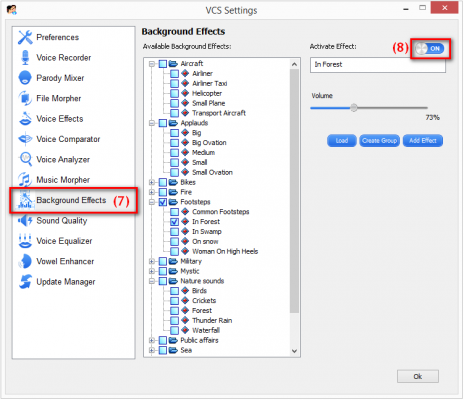Click the Volume slider handle
The width and height of the screenshot is (464, 400).
354,108
